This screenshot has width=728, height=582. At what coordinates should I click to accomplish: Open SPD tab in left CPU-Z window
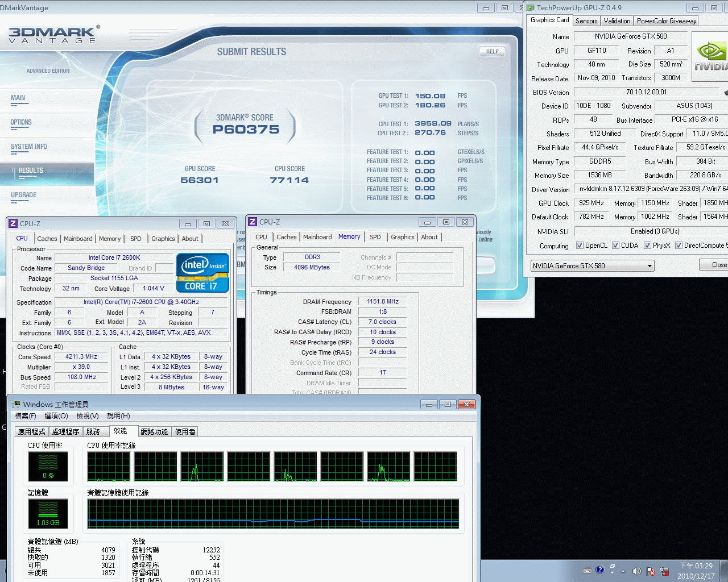[135, 239]
